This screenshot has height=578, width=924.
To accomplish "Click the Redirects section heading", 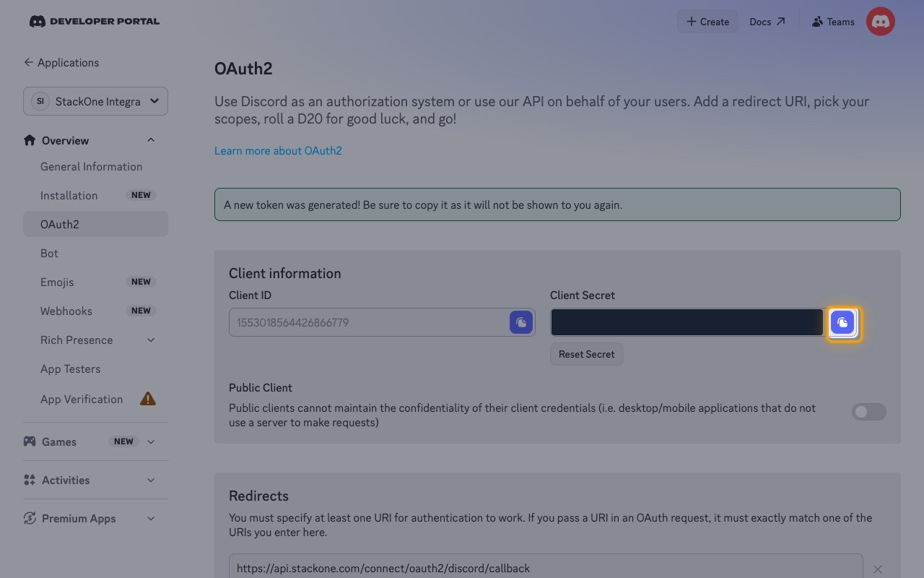I will click(258, 496).
